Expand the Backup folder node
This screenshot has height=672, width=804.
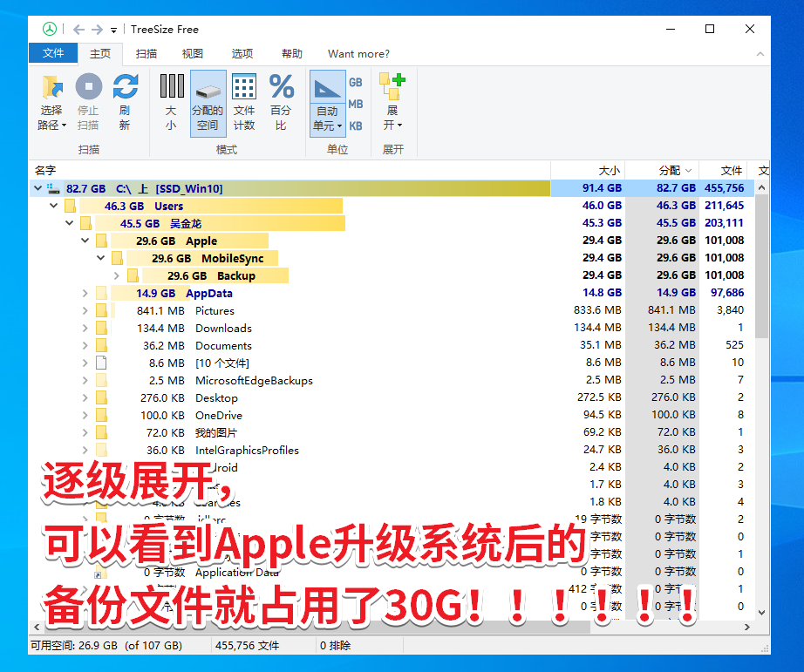click(x=116, y=275)
